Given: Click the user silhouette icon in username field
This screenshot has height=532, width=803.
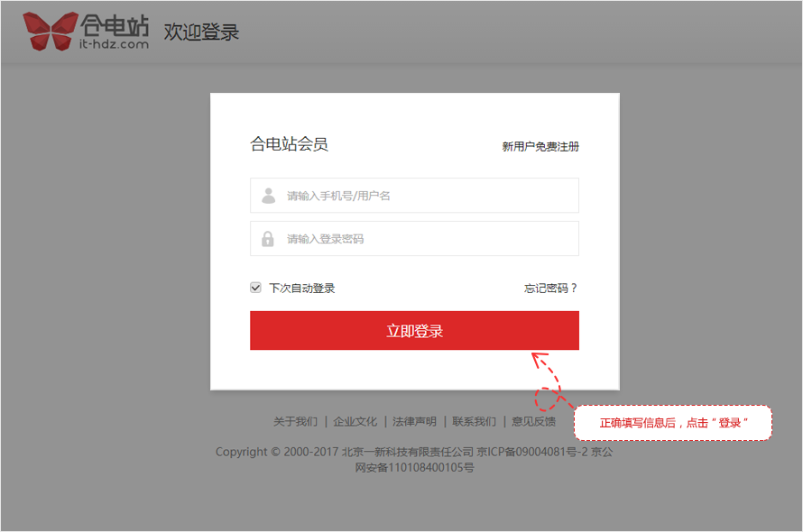Looking at the screenshot, I should coord(268,196).
